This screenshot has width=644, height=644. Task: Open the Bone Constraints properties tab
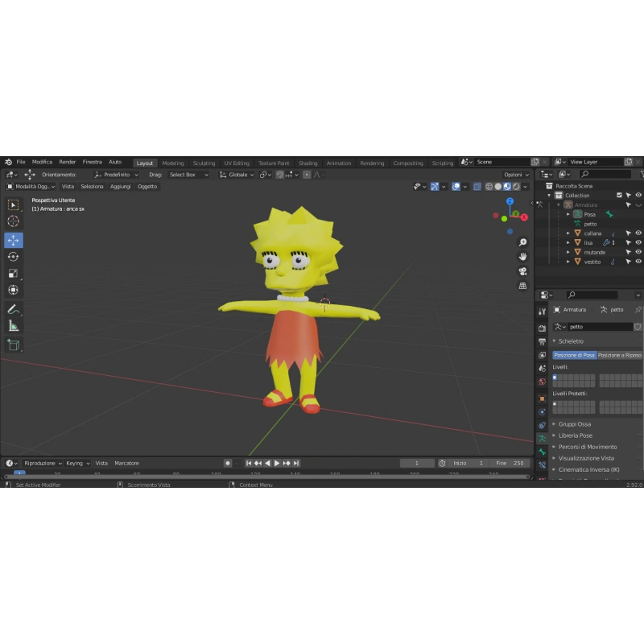click(x=542, y=465)
